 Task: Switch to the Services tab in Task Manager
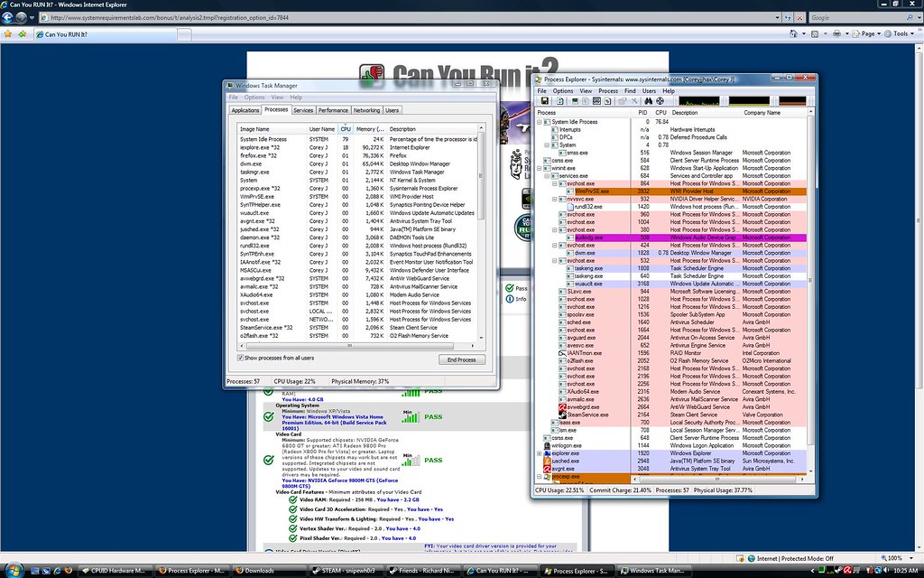303,110
